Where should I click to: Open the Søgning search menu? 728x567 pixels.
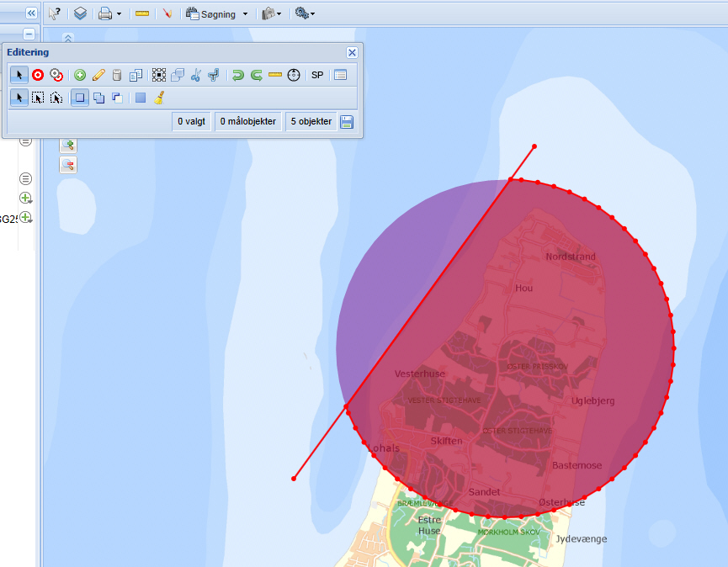212,14
